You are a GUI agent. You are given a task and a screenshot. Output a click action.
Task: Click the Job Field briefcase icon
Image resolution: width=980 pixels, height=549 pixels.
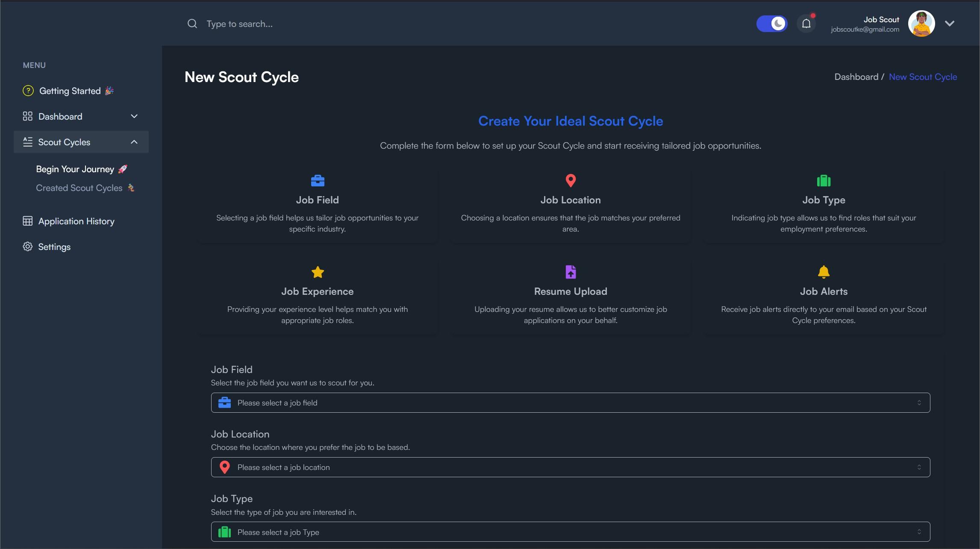point(317,180)
